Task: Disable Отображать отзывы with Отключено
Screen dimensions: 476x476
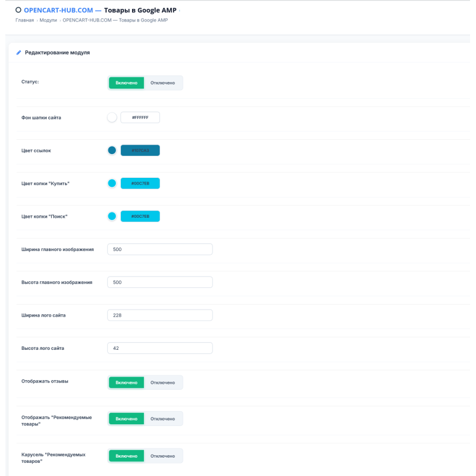Action: click(162, 383)
